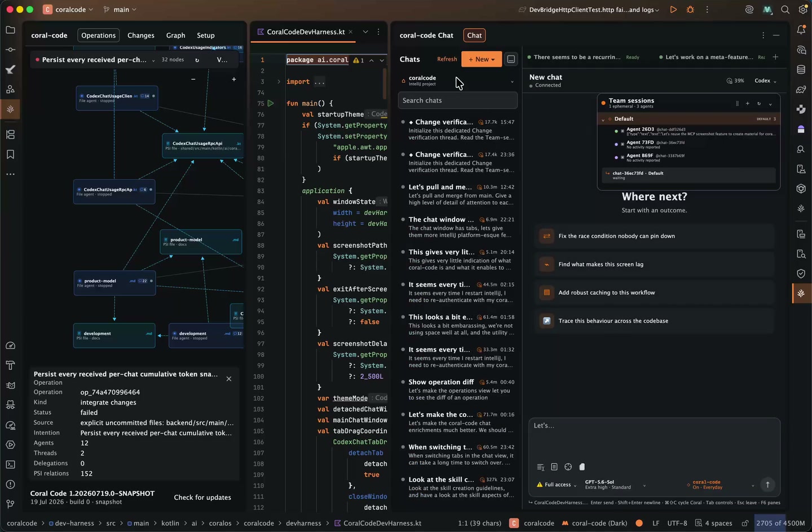Open the Codex provider dropdown
Image resolution: width=812 pixels, height=532 pixels.
(765, 81)
